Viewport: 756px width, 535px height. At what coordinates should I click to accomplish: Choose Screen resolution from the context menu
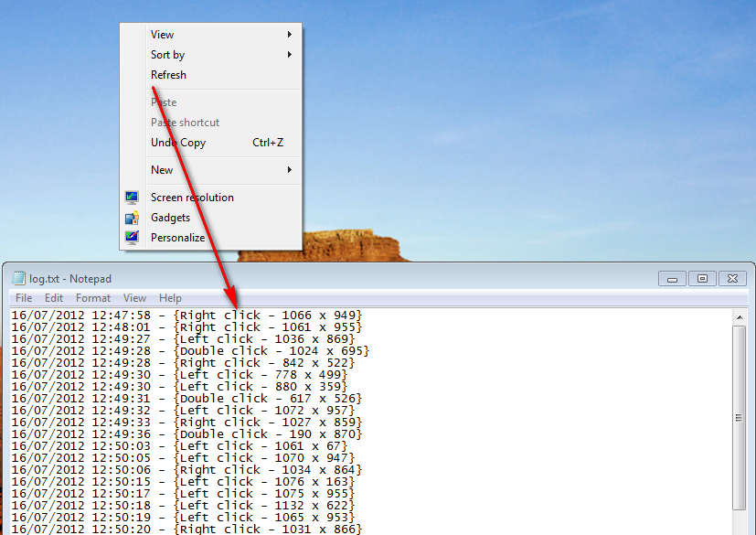192,198
